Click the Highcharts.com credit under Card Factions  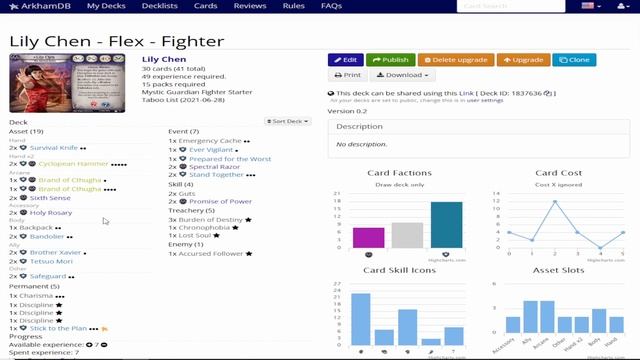click(447, 260)
